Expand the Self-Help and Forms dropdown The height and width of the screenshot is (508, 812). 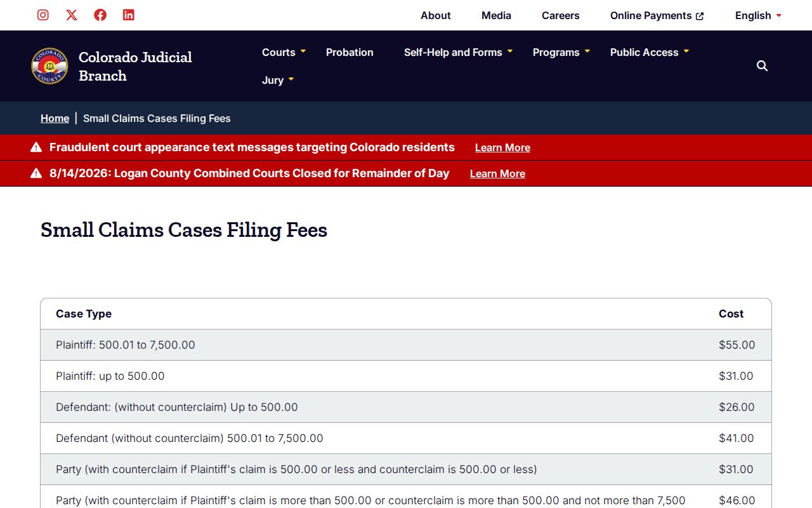510,51
